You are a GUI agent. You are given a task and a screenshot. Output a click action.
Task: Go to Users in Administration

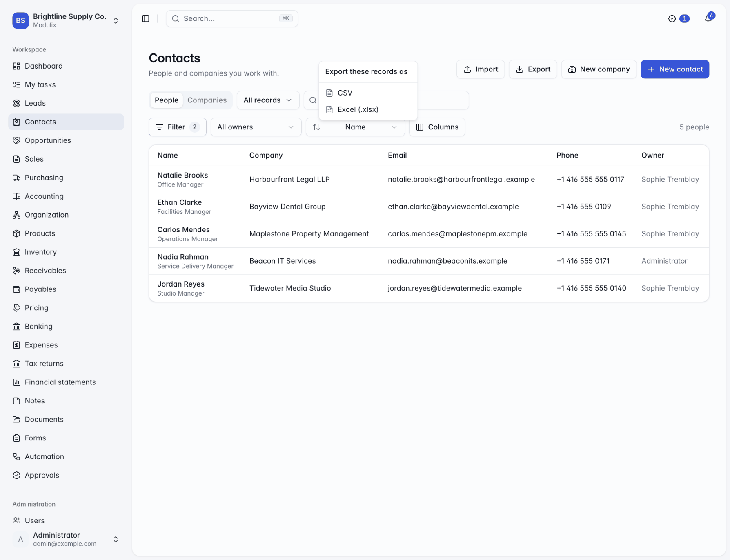(66, 520)
